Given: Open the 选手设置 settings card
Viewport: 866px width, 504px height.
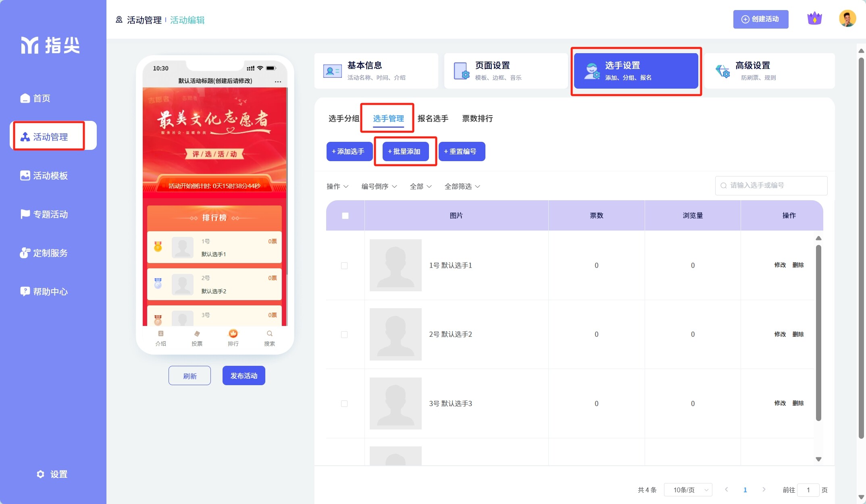Looking at the screenshot, I should [636, 71].
